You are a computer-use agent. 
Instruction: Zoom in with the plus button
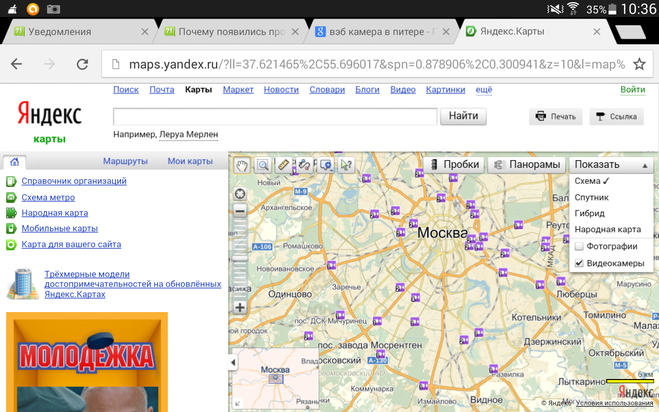[x=240, y=307]
